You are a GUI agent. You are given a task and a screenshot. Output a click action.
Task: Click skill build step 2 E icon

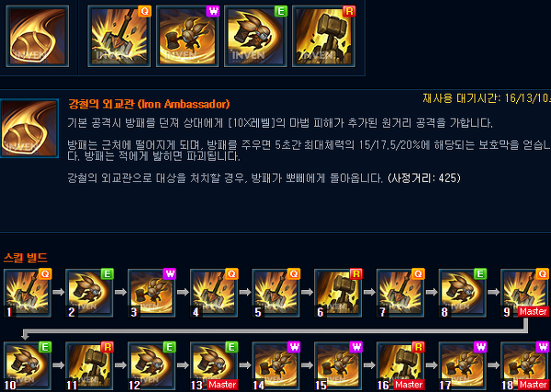point(89,293)
